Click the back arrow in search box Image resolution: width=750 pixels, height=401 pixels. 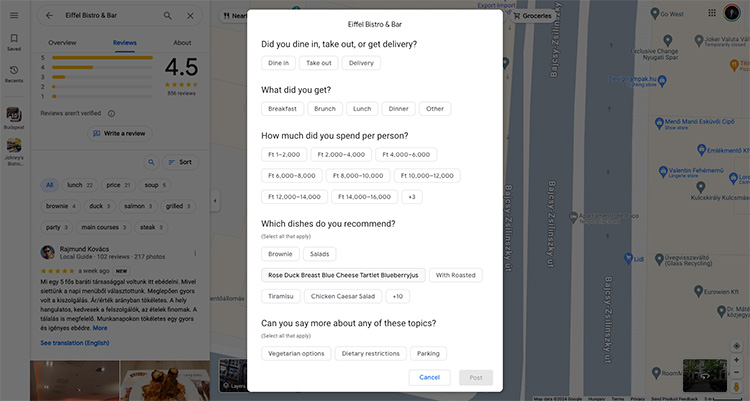point(49,15)
